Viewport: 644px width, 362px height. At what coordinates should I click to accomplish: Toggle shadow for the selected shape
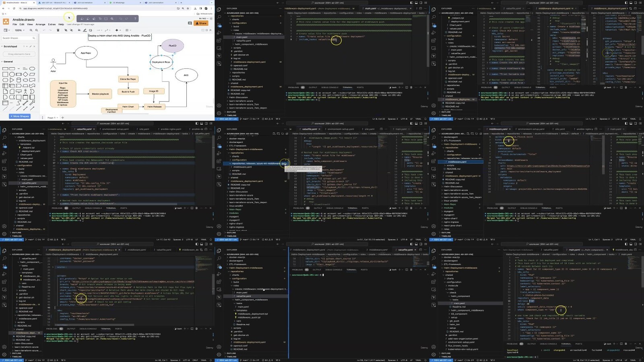coord(91,30)
